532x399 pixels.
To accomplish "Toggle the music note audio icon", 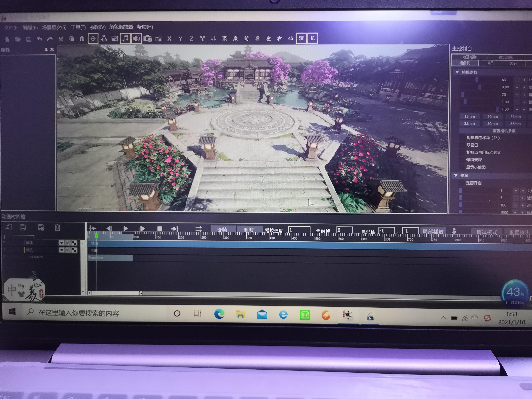I will tap(125, 38).
